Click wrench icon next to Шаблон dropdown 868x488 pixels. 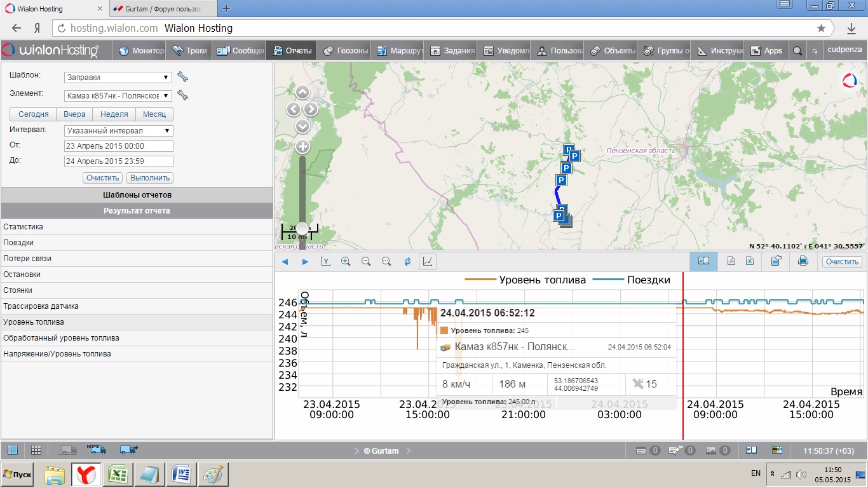pos(182,78)
